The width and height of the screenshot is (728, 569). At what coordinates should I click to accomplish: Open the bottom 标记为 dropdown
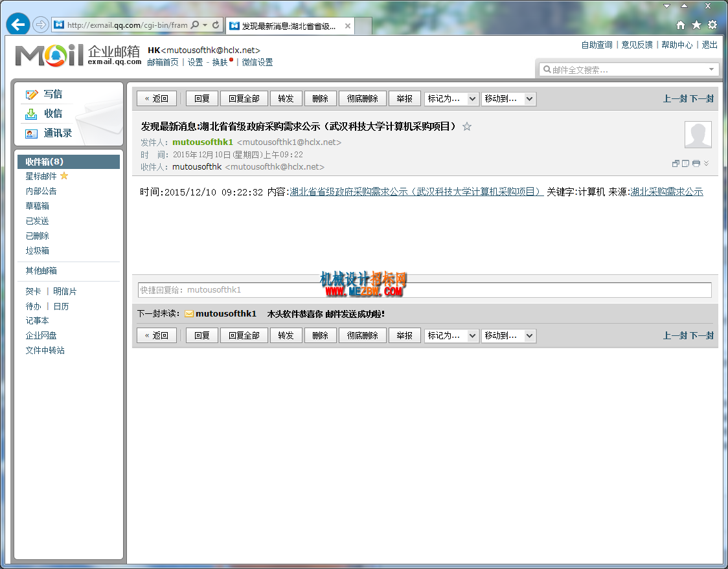tap(451, 335)
